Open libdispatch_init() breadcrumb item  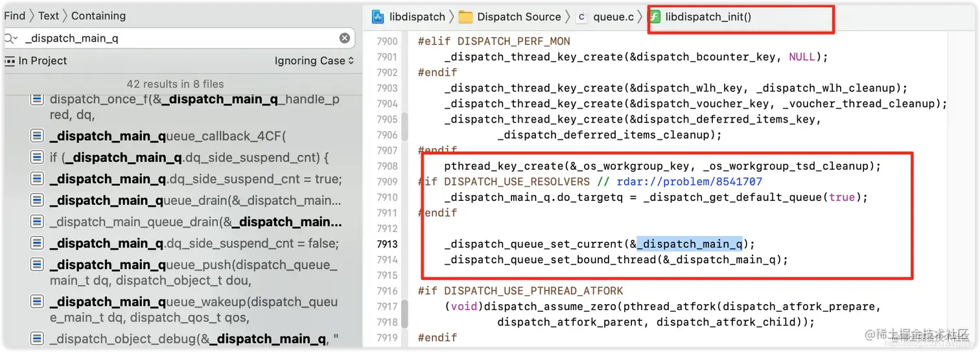pos(708,17)
